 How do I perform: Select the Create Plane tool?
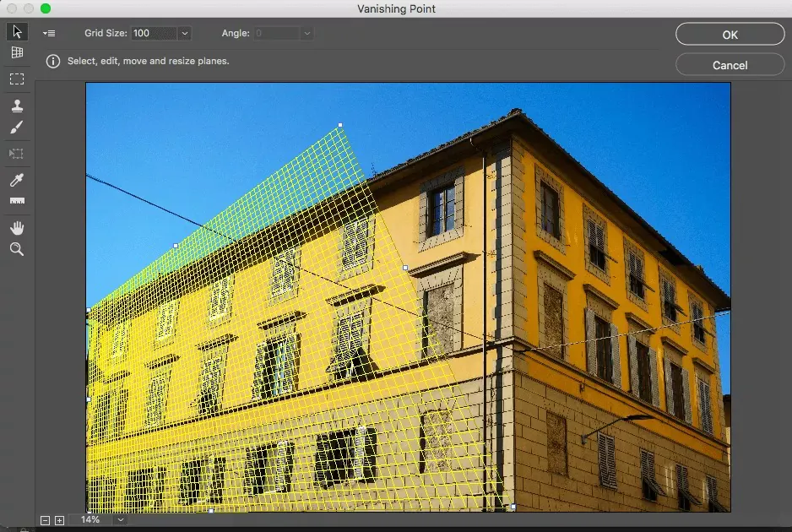click(17, 52)
